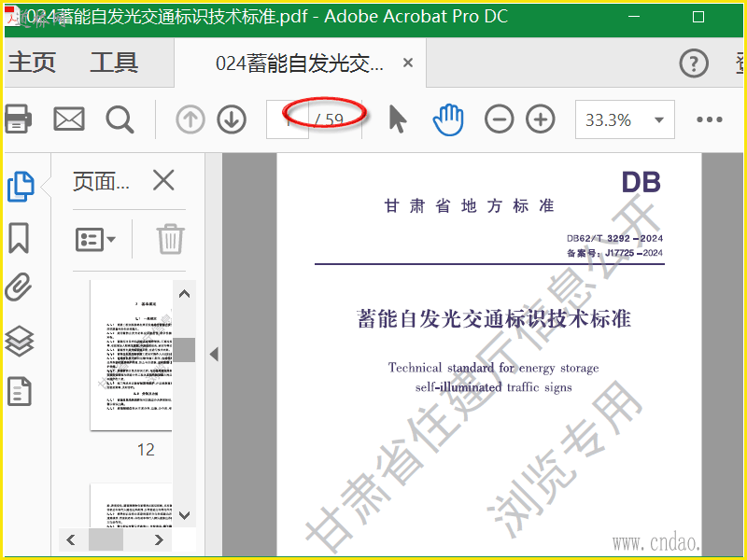This screenshot has height=560, width=747.
Task: Switch to 工具 tab
Action: point(114,63)
